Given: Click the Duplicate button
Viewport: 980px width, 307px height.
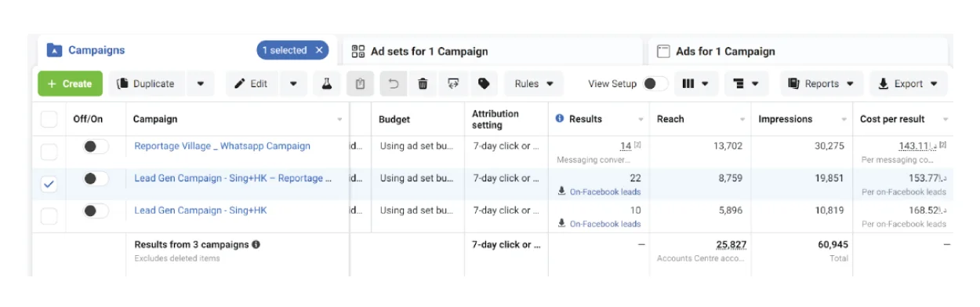Looking at the screenshot, I should [x=146, y=84].
